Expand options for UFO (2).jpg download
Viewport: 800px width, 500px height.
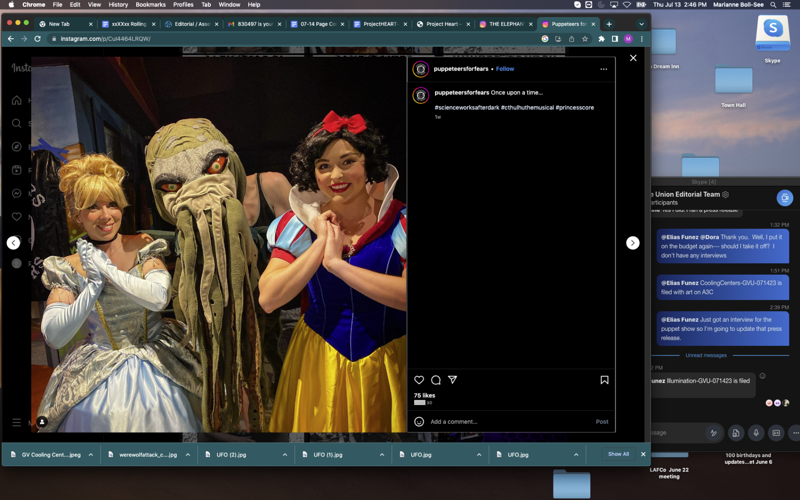pos(285,455)
